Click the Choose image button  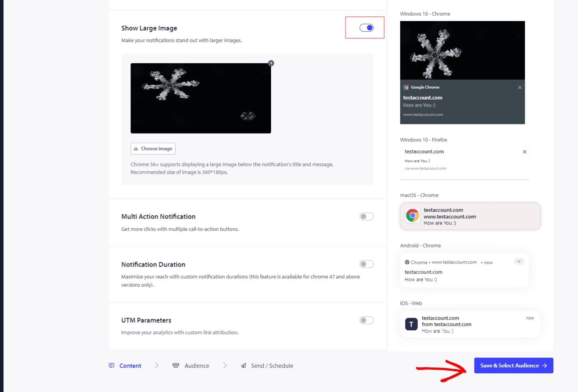tap(153, 148)
